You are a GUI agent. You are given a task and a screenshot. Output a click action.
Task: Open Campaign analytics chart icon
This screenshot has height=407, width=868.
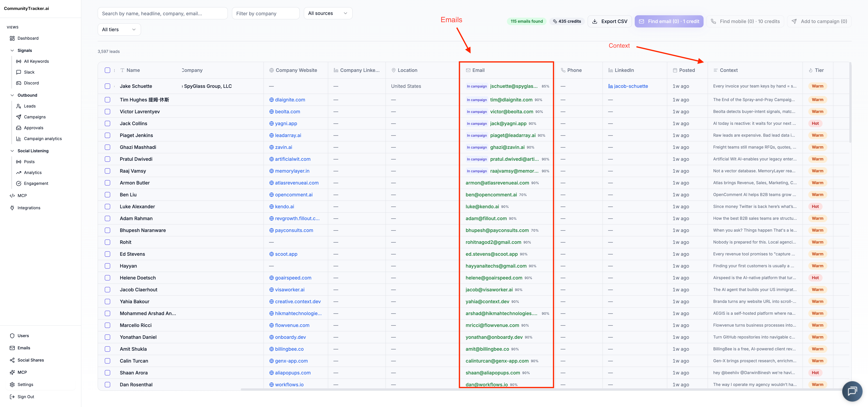coord(19,139)
